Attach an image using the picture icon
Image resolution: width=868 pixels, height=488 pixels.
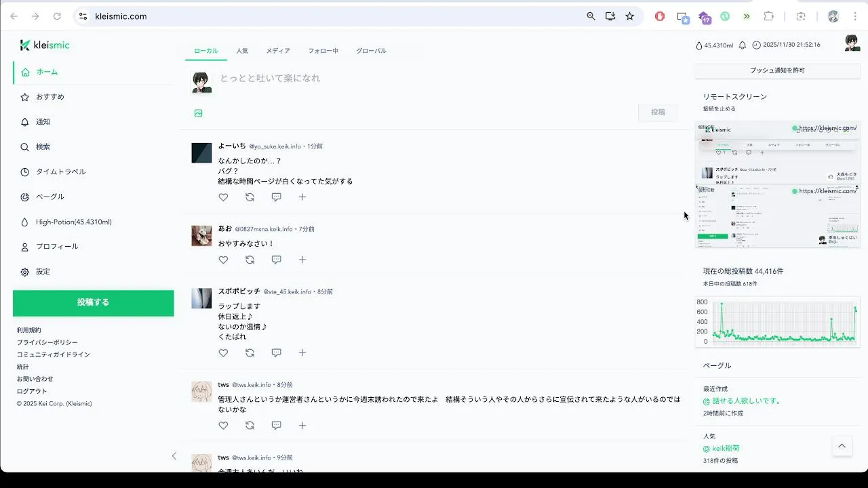199,113
